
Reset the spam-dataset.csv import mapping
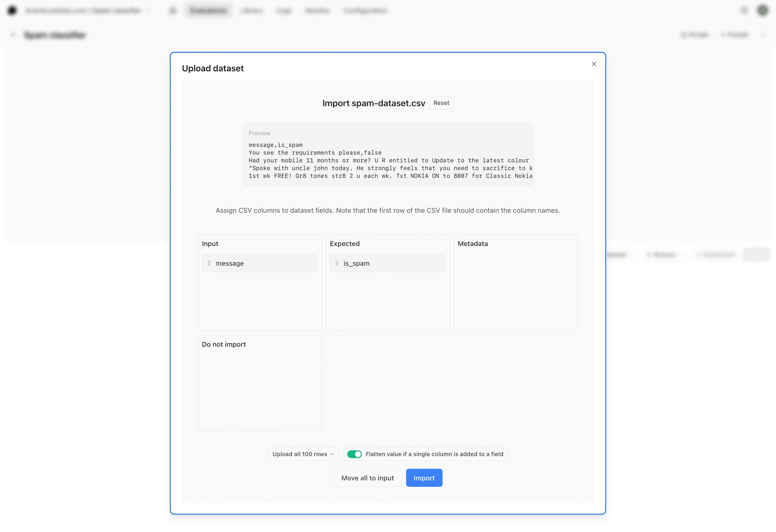coord(441,103)
